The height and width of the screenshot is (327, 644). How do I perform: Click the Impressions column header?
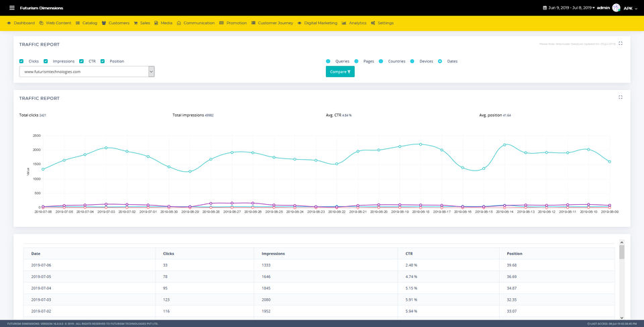click(x=273, y=254)
